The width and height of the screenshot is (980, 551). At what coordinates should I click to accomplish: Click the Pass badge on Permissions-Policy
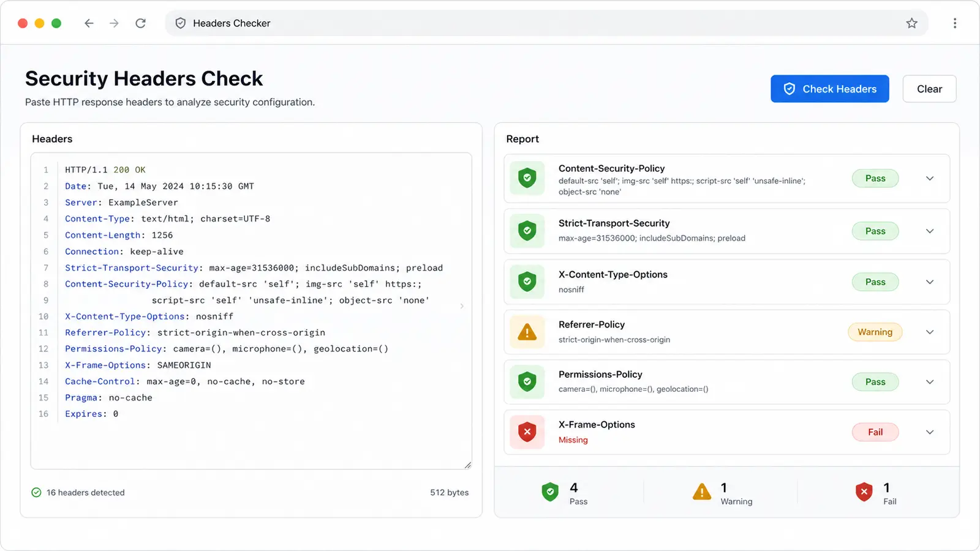point(875,382)
